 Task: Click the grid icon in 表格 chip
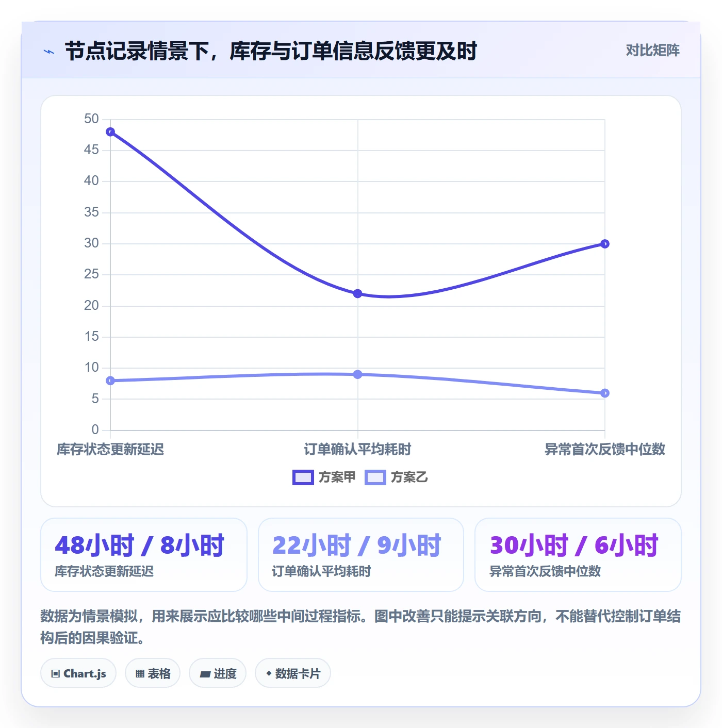(140, 674)
